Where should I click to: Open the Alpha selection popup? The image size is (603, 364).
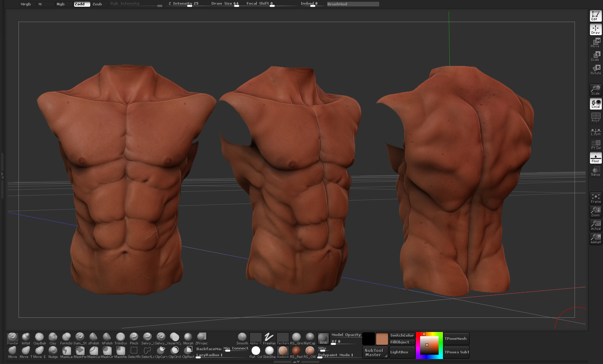[x=256, y=338]
